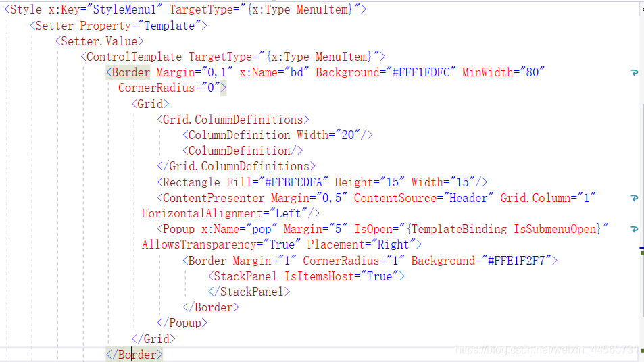The width and height of the screenshot is (644, 362).
Task: Click the Rectangle tag name
Action: pyautogui.click(x=191, y=182)
